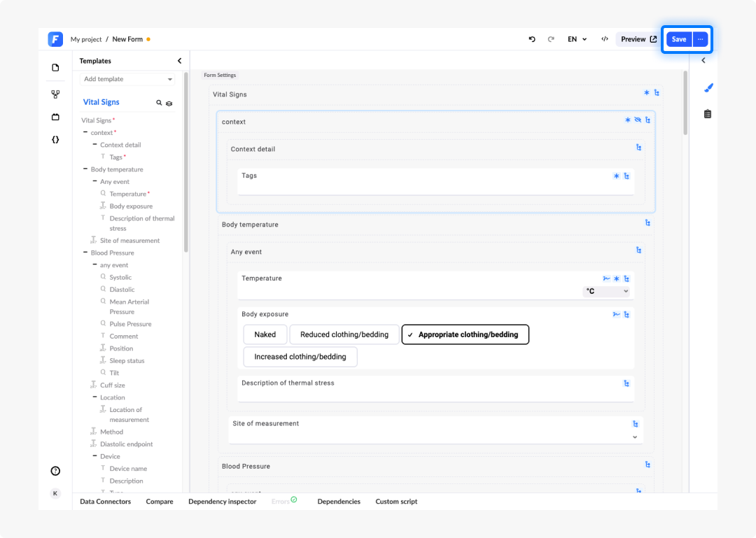Open the help question mark icon
Image resolution: width=756 pixels, height=538 pixels.
(55, 471)
